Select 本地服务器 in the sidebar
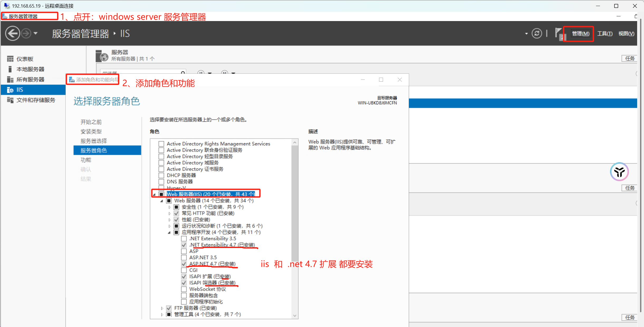644x327 pixels. coord(30,69)
